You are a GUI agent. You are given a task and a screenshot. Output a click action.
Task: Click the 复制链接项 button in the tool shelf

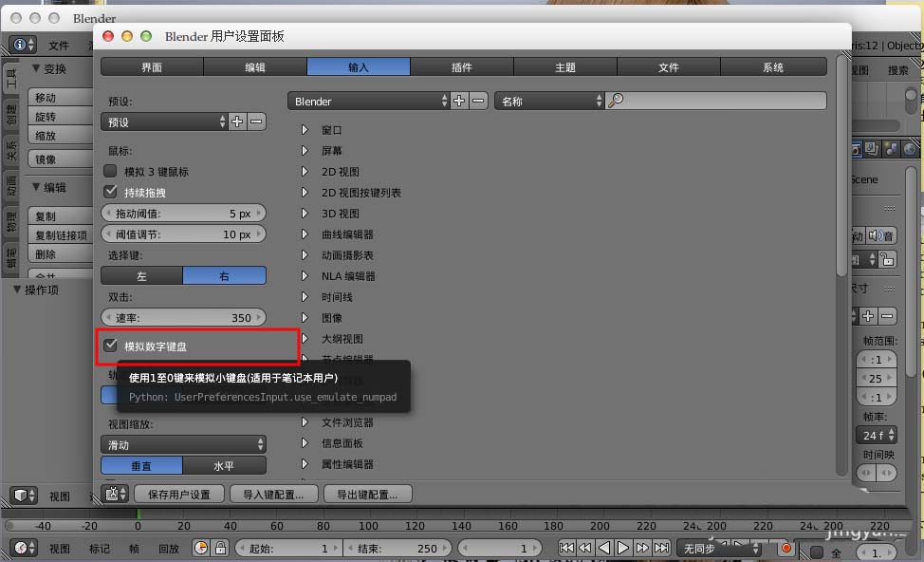click(x=61, y=234)
